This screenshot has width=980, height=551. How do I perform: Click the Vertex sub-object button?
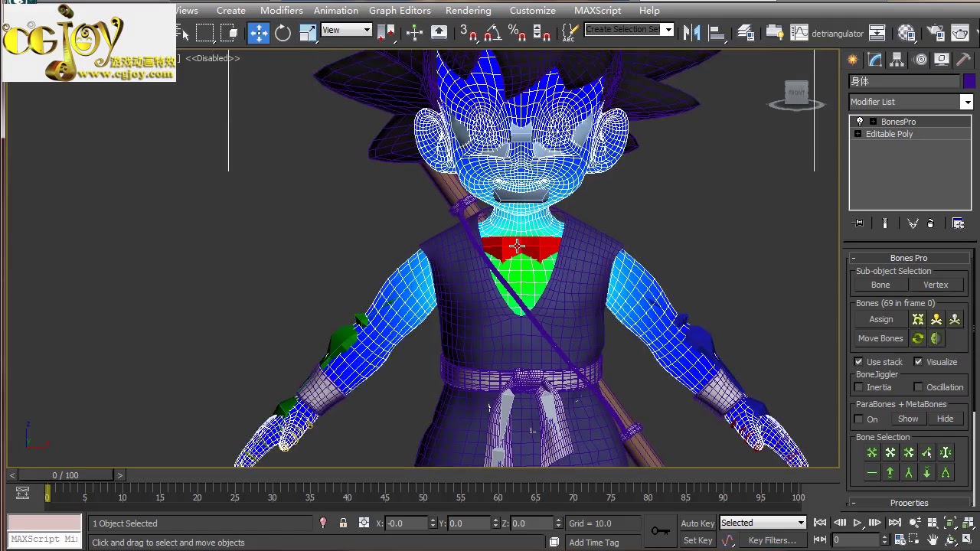click(936, 285)
